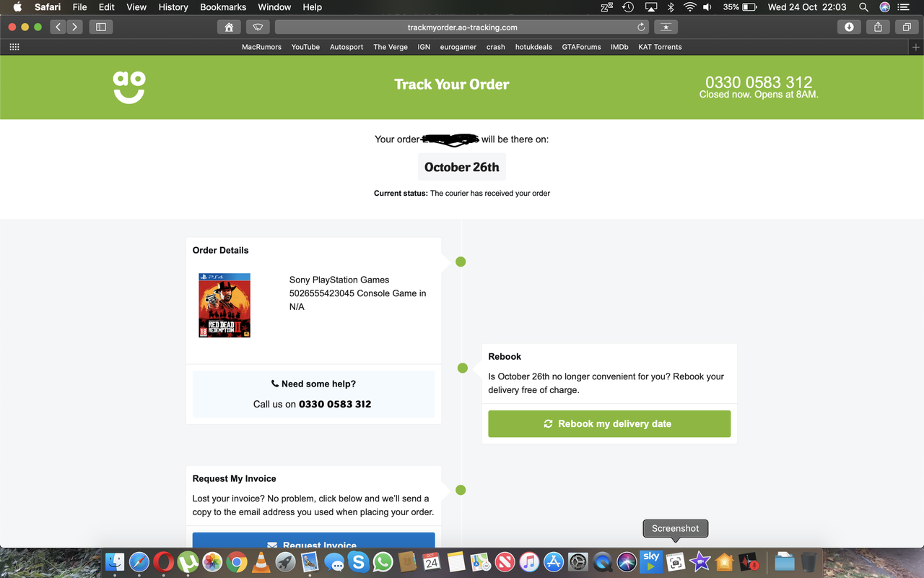Screen dimensions: 924x578
Task: Open The Verge favorites bookmark
Action: (391, 47)
